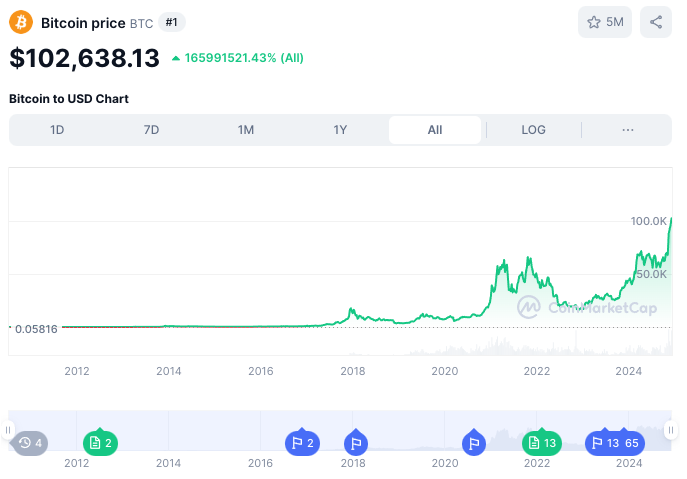Screen dimensions: 687x479
Task: Click the blue flag marker at 2018
Action: click(356, 443)
